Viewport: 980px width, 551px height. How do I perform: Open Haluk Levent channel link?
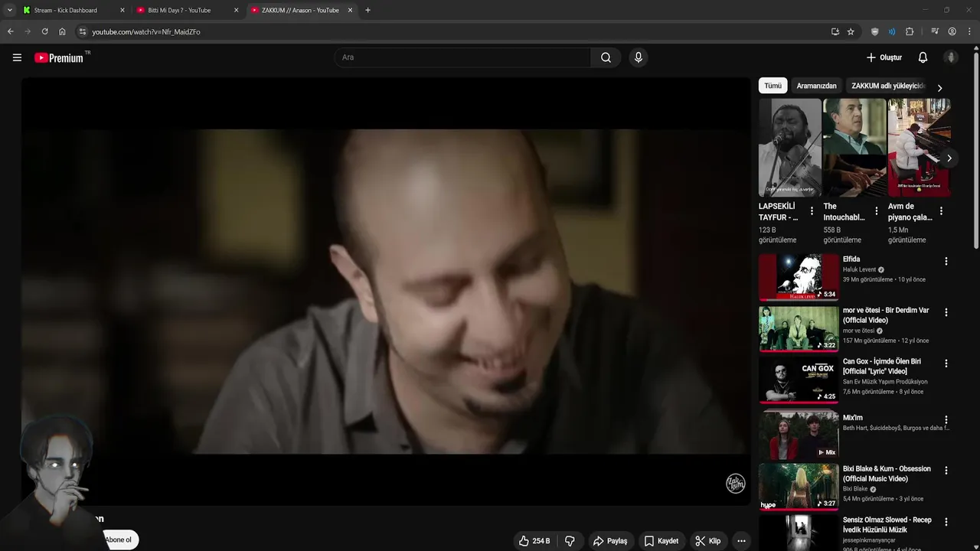click(859, 269)
